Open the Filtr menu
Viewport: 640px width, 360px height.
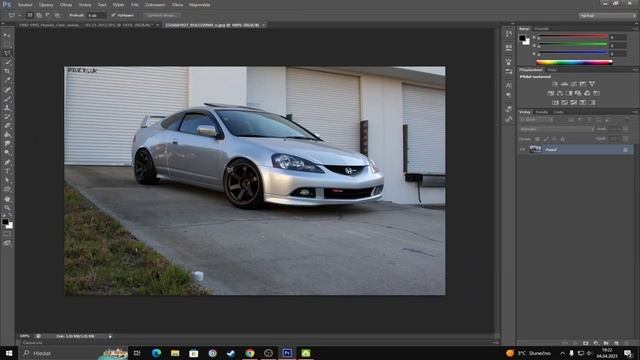(x=135, y=5)
